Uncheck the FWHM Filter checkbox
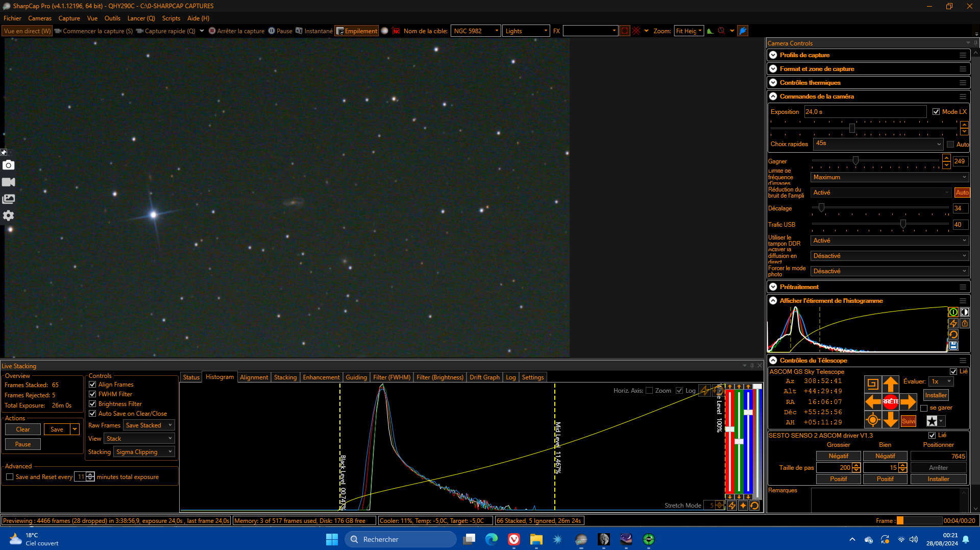This screenshot has width=980, height=550. tap(92, 394)
